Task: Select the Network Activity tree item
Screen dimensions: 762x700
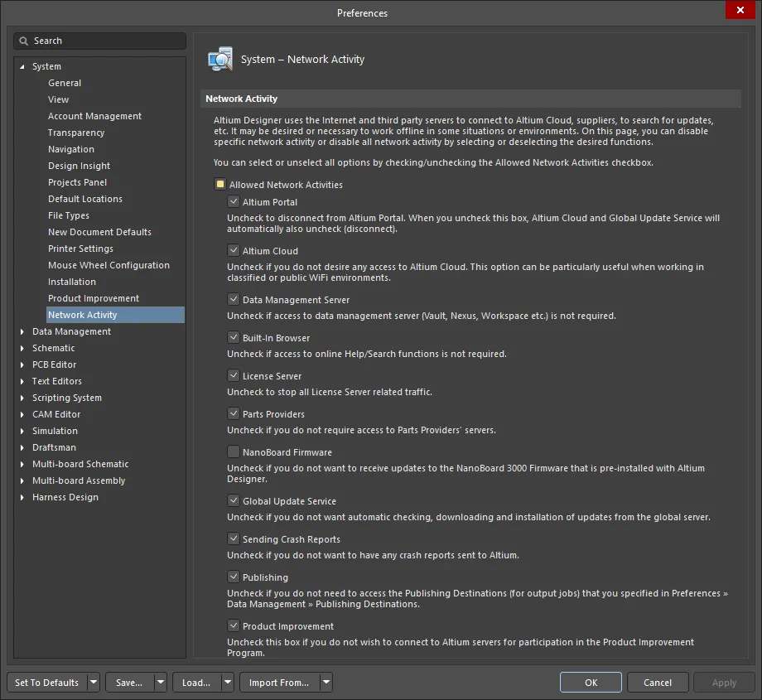Action: [115, 315]
